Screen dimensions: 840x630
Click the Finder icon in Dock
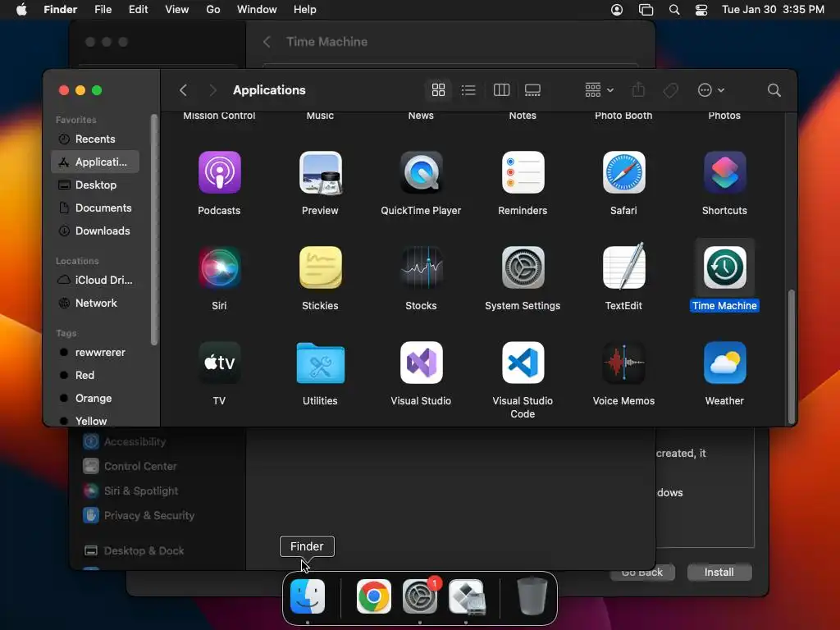pos(308,596)
